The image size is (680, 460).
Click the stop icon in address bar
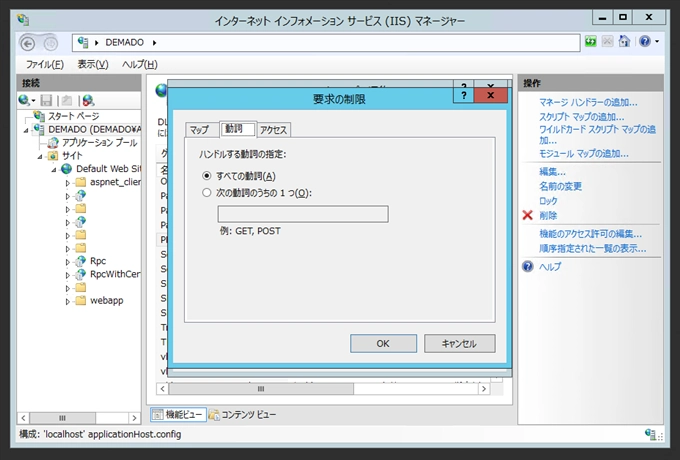(x=607, y=42)
